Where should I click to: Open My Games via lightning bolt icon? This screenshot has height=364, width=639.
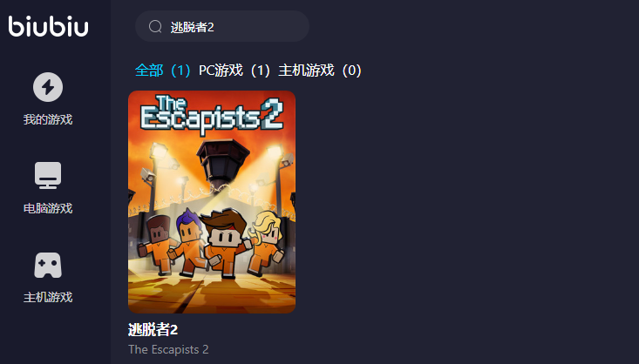48,87
